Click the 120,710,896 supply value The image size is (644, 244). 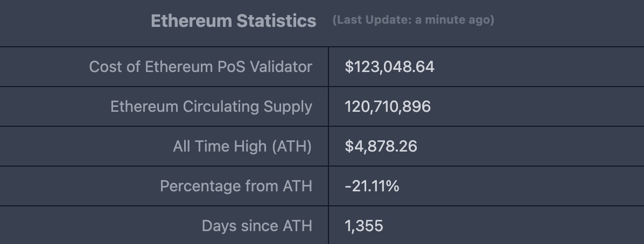tap(388, 106)
